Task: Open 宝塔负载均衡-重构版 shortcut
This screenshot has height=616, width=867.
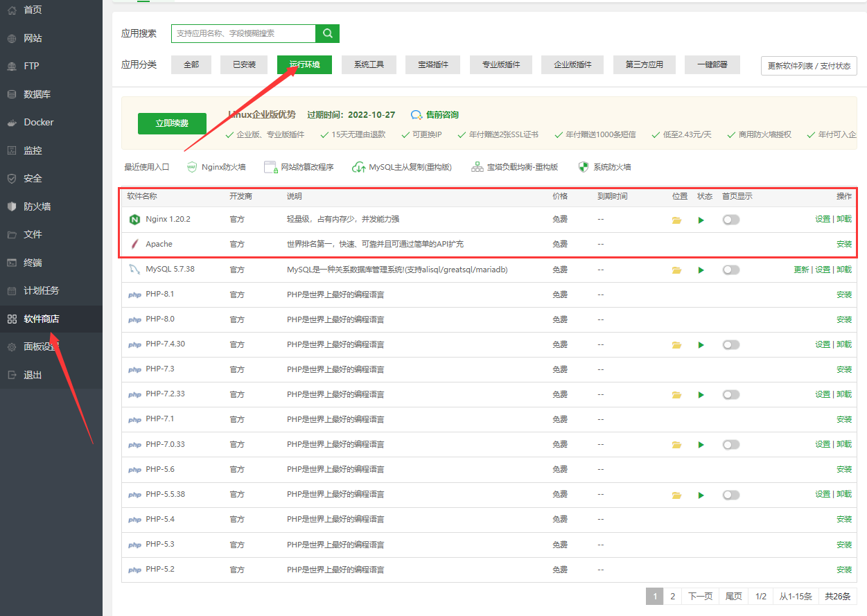Action: (514, 167)
